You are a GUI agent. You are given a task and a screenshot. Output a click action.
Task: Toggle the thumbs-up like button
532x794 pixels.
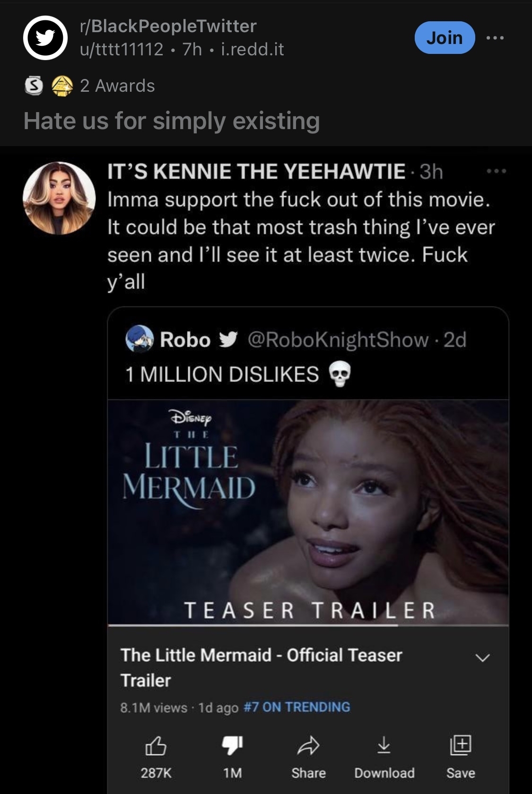156,746
